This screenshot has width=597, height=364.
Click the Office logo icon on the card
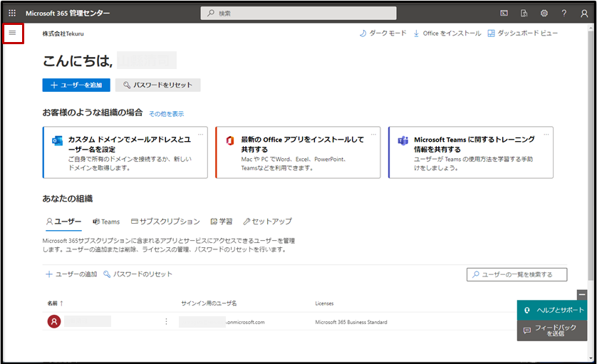(230, 140)
